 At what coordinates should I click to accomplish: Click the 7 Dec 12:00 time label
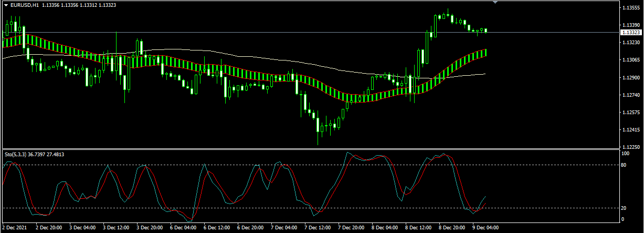318,228
